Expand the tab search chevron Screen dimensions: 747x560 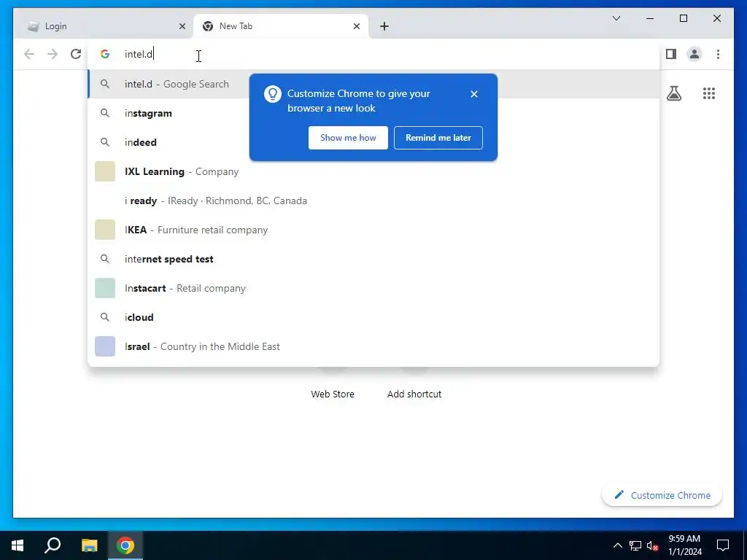point(616,18)
